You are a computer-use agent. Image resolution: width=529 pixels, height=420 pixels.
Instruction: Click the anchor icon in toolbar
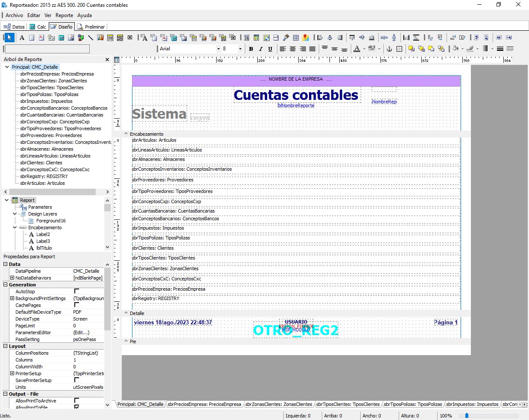(389, 49)
